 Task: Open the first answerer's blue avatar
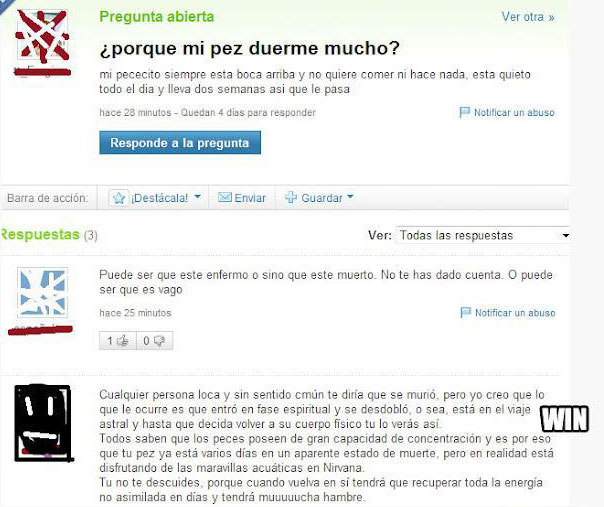(42, 292)
